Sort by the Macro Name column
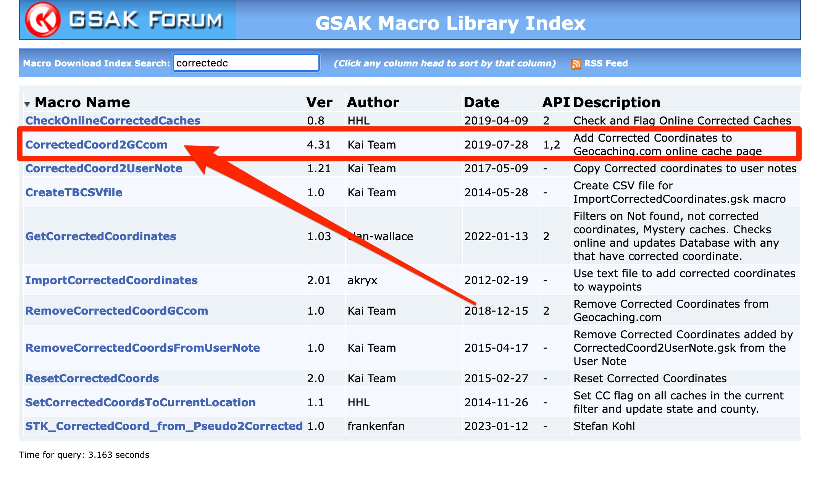The height and width of the screenshot is (504, 820). [82, 102]
